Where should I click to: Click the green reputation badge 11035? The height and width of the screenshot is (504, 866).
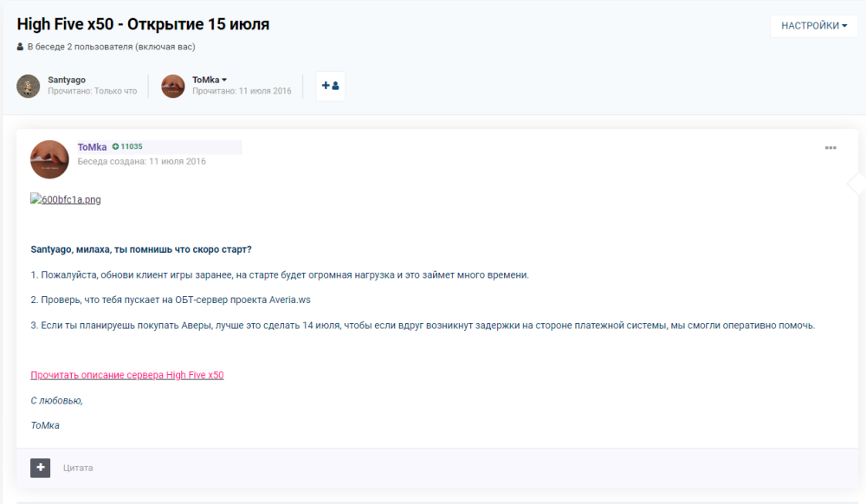(127, 147)
